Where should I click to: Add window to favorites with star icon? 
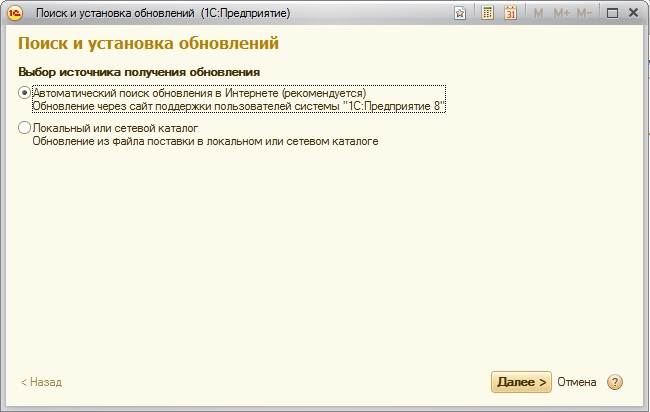coord(459,14)
